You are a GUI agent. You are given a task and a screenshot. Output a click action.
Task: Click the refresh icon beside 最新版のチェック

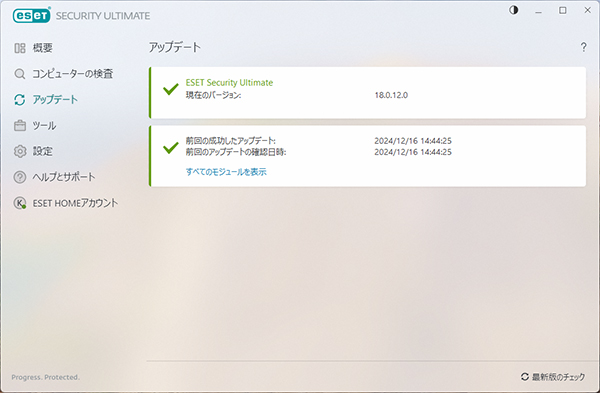coord(525,377)
